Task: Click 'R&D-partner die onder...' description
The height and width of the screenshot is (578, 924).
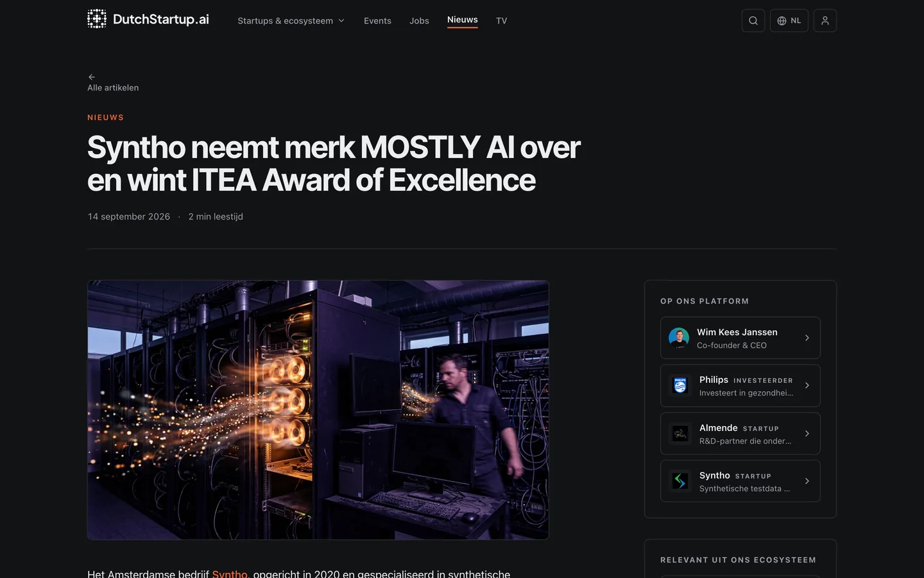Action: point(746,441)
